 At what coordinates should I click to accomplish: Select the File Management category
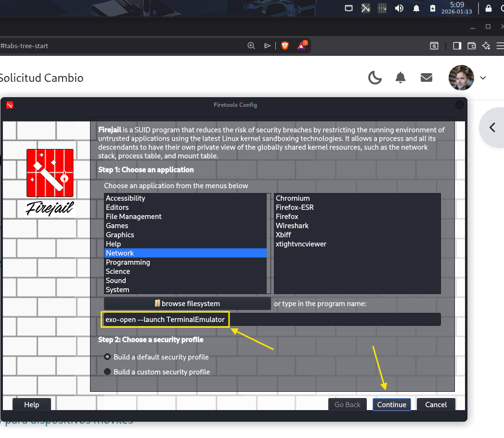tap(185, 217)
